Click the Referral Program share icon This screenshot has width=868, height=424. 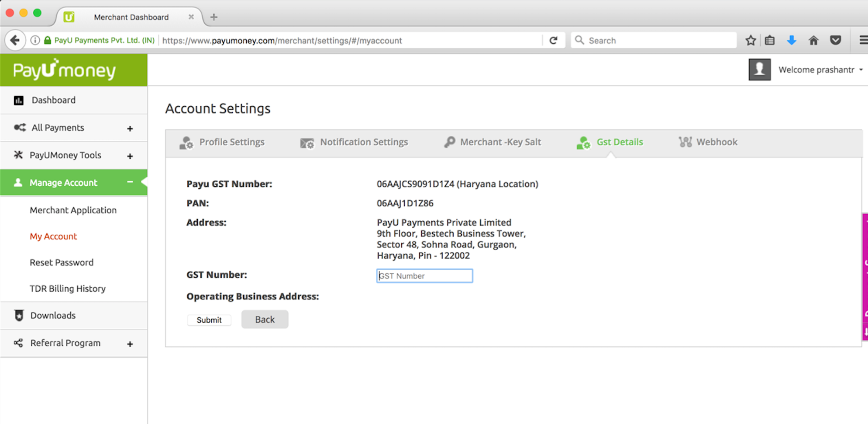point(18,343)
